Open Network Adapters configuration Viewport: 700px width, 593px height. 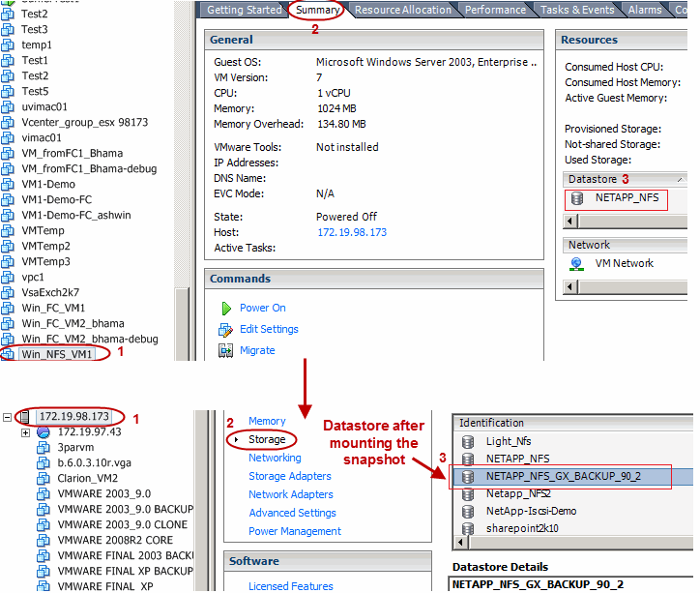pyautogui.click(x=291, y=494)
